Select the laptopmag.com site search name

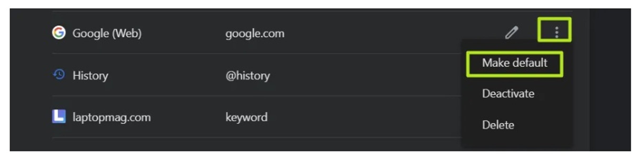[112, 117]
